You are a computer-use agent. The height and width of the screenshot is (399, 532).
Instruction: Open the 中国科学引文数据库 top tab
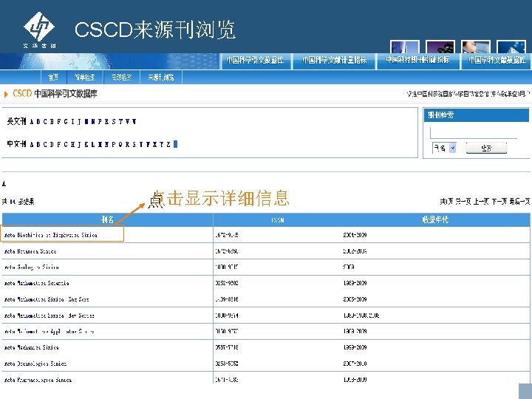(255, 60)
